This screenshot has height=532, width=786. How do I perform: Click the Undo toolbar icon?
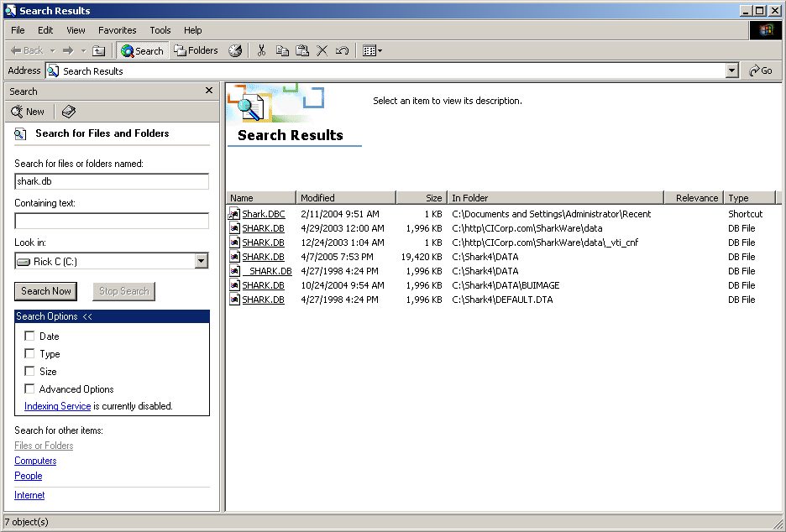[x=343, y=50]
